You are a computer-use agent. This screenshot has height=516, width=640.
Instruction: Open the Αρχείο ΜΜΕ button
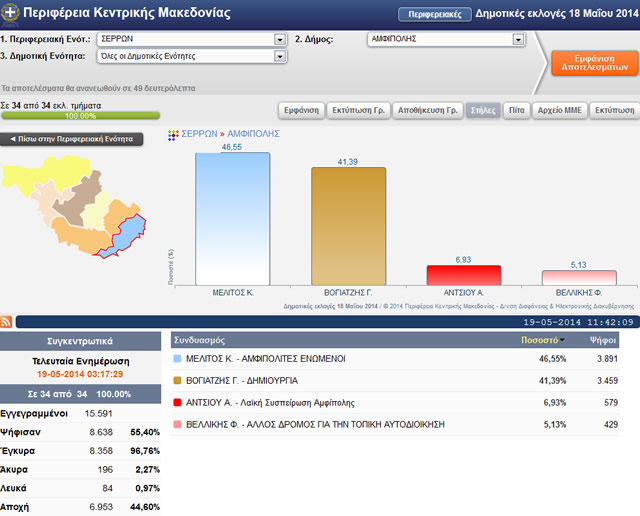pos(559,110)
